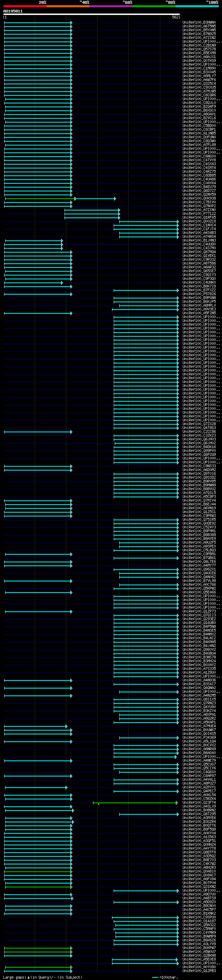
Task: Click the 562 query length label
Action: (175, 17)
